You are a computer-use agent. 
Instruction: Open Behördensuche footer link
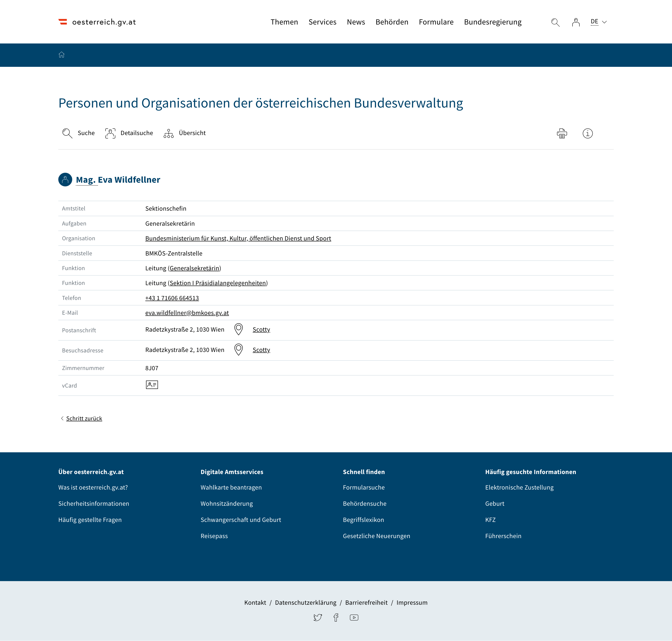point(364,503)
